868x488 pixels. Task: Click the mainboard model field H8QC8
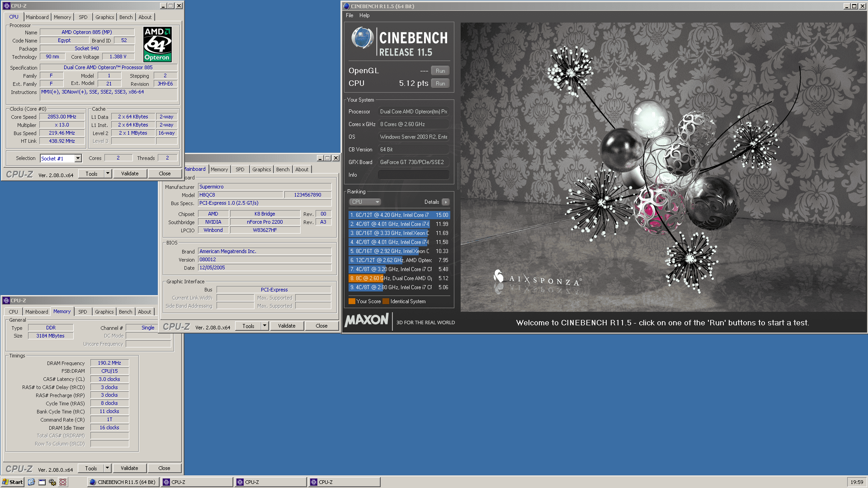point(241,195)
